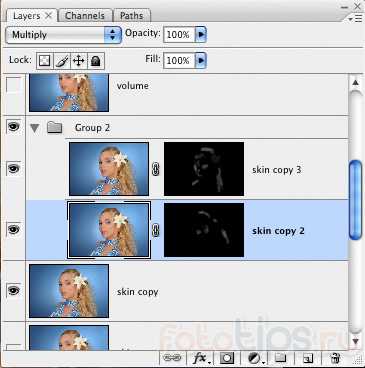Open the Fill slider arrow
Screen dimensions: 365x368
click(x=201, y=61)
